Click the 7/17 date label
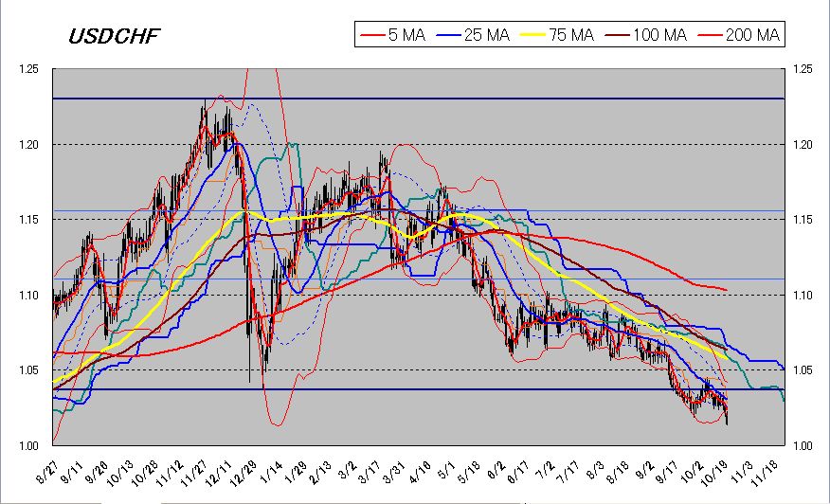Viewport: 830px width, 504px height. click(x=567, y=472)
